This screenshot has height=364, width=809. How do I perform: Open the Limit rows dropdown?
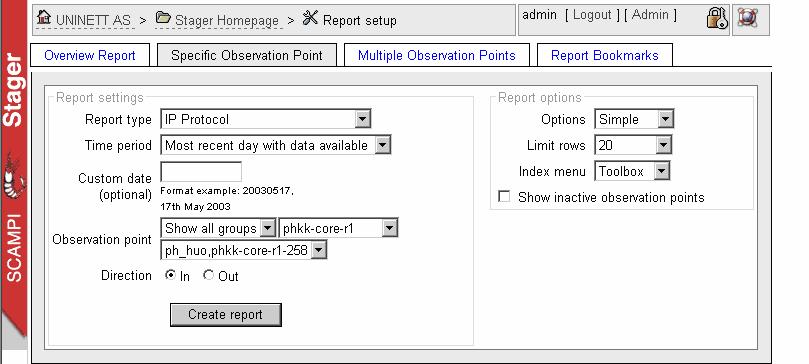click(633, 145)
